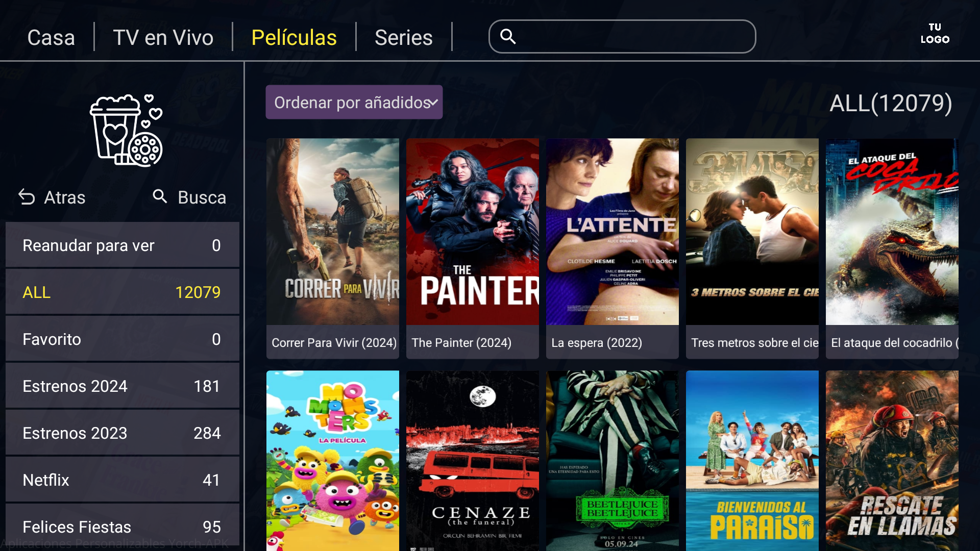Click the sidebar Busca magnifier icon
980x551 pixels.
tap(160, 196)
